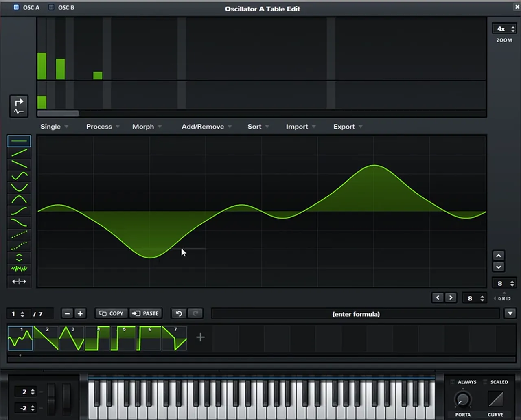Screen dimensions: 521x420
Task: Select the noise waveform draw tool
Action: [x=19, y=269]
